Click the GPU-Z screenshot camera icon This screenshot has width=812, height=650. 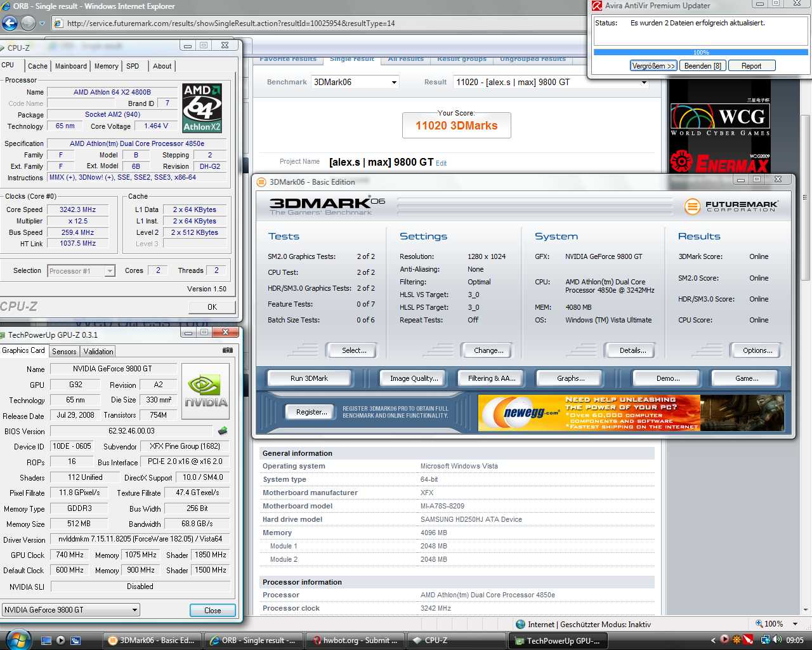pos(227,350)
